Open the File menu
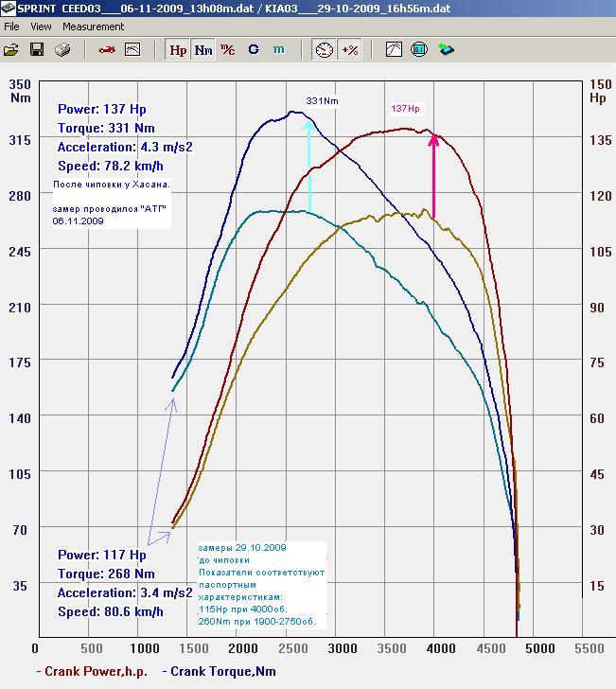Image resolution: width=616 pixels, height=689 pixels. [11, 27]
